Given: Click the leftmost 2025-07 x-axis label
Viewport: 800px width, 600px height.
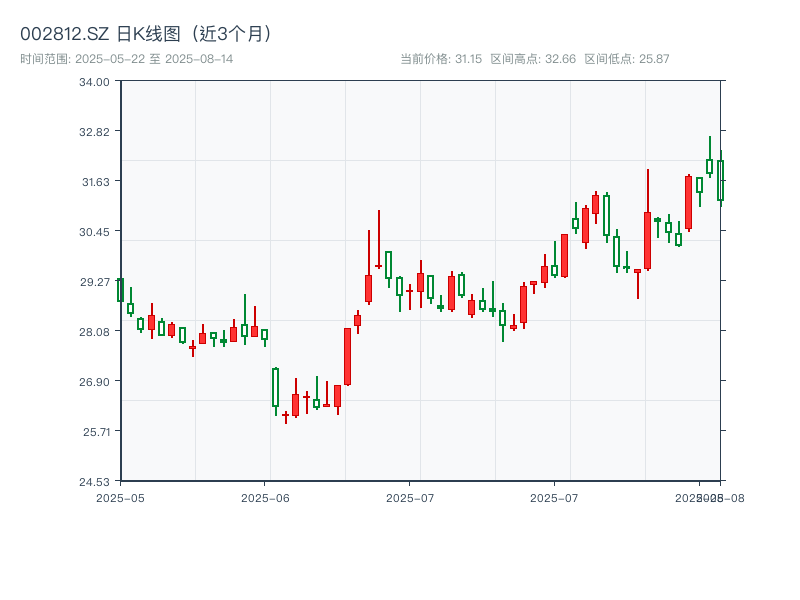Looking at the screenshot, I should (x=409, y=496).
